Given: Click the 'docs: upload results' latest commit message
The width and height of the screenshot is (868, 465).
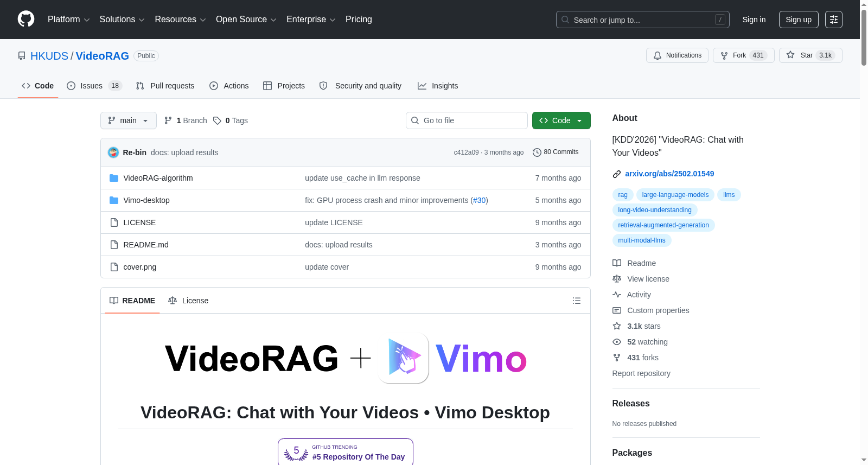Looking at the screenshot, I should click(x=184, y=152).
